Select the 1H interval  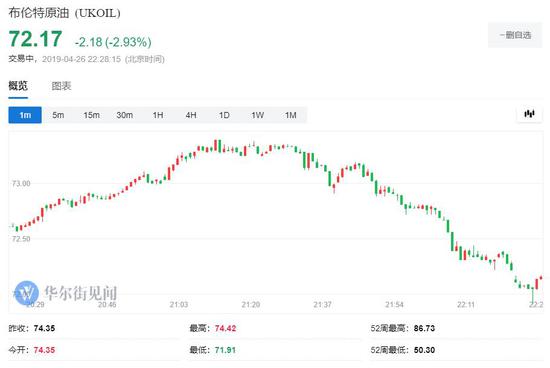tap(158, 115)
